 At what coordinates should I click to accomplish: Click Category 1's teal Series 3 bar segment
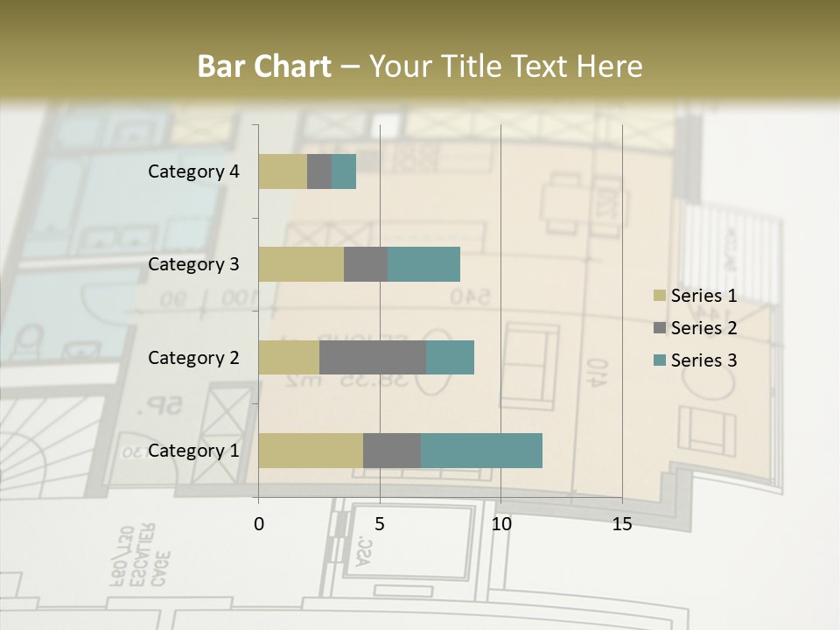click(481, 451)
